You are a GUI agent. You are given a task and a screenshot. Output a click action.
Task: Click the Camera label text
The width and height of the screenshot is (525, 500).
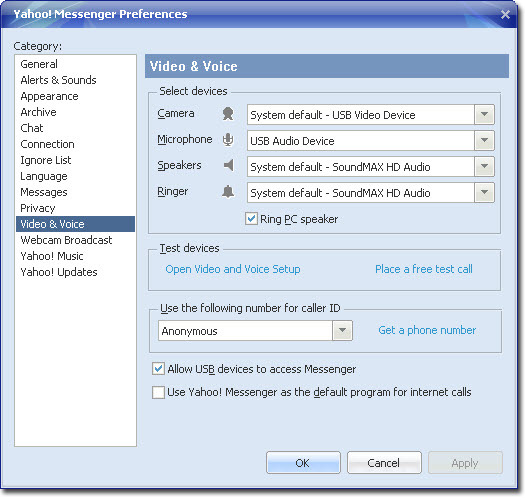coord(176,114)
